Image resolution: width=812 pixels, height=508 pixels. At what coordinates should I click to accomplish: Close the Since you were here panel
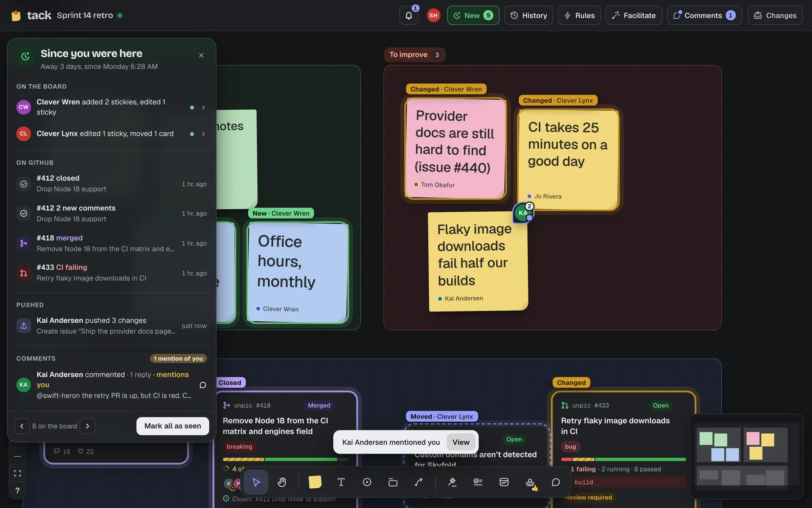click(x=201, y=55)
